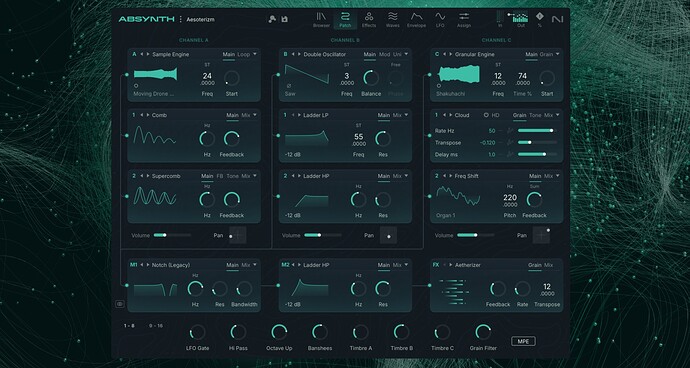Select previous type for M2 Ladder HP
Viewport: 690px width, 368px height.
click(x=293, y=265)
